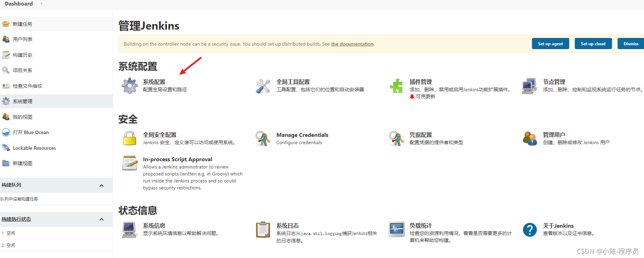Open 系统信息 title link
Screen dimensions: 644x258
(x=154, y=226)
